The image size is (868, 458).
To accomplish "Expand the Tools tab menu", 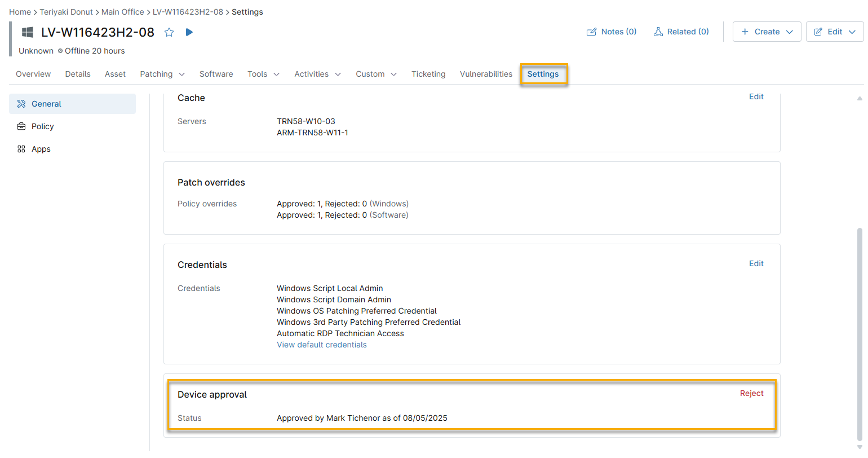I will [x=263, y=74].
